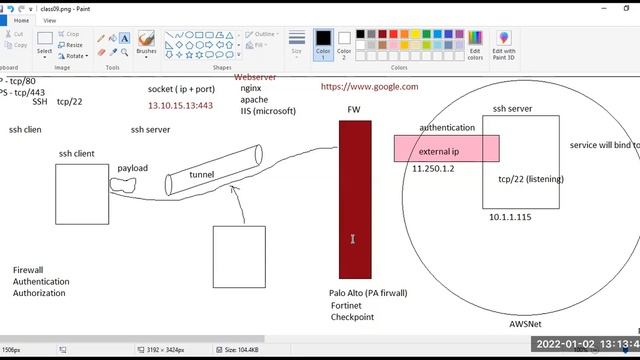
Task: Open the line Size dropdown
Action: [297, 45]
